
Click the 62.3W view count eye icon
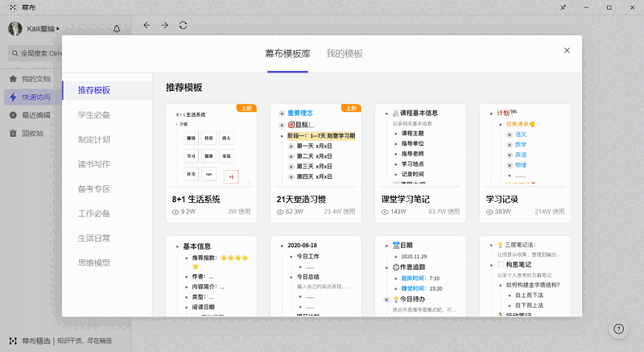pyautogui.click(x=280, y=212)
